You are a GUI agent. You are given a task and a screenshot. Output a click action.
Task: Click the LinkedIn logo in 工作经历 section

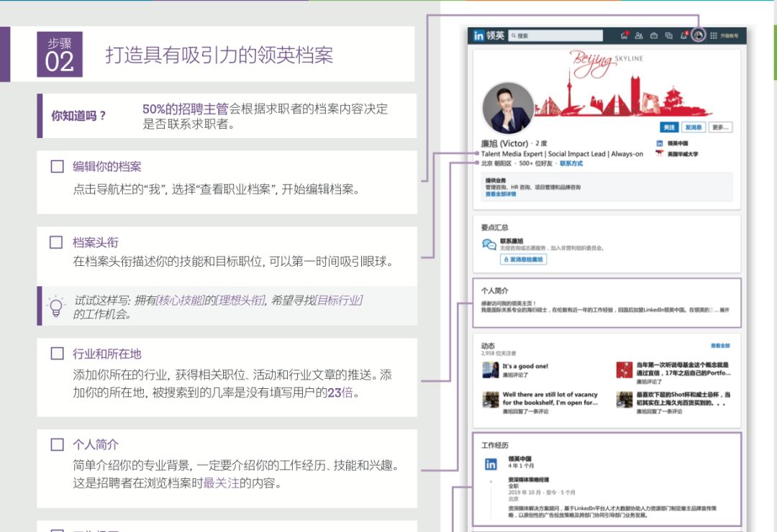click(x=491, y=464)
